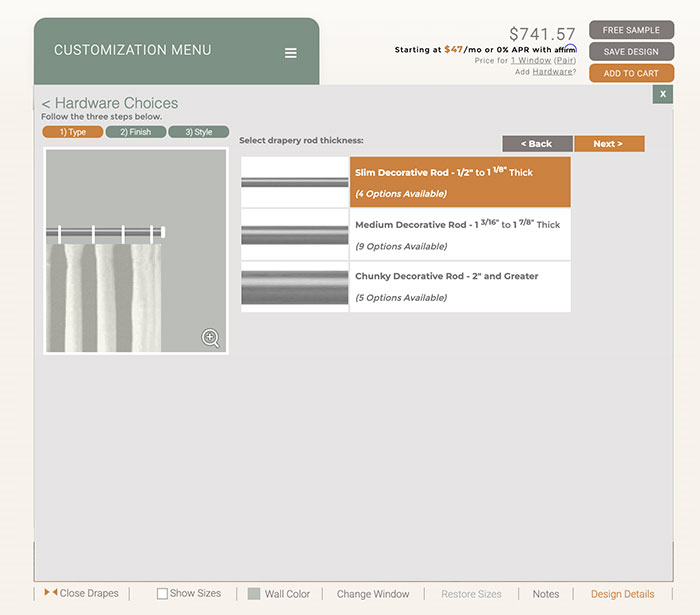Go back via Hardware Choices header arrow

point(46,103)
